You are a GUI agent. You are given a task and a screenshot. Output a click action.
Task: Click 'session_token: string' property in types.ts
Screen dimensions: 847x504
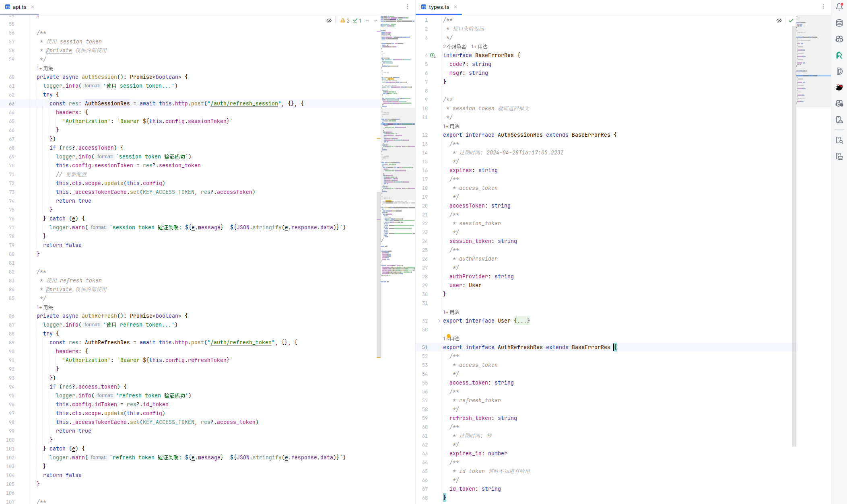(x=483, y=241)
